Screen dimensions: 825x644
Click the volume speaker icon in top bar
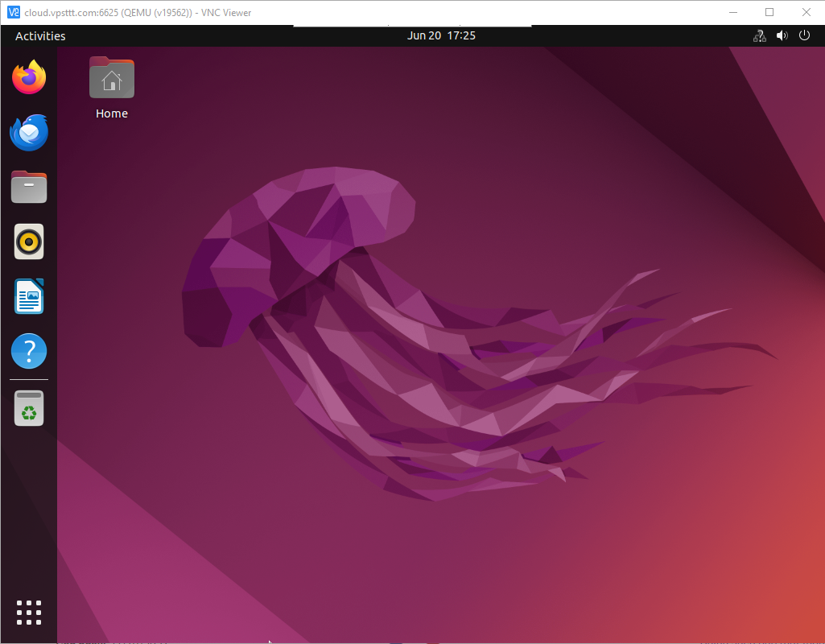782,35
